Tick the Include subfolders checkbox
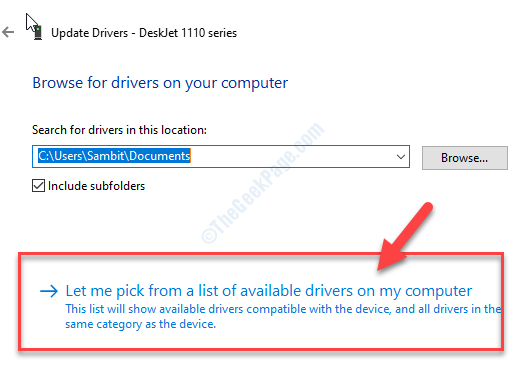The width and height of the screenshot is (524, 368). (38, 186)
